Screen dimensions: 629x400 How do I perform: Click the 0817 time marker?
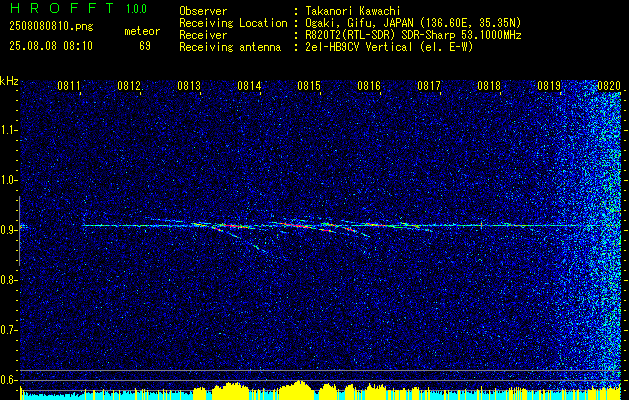[x=429, y=85]
